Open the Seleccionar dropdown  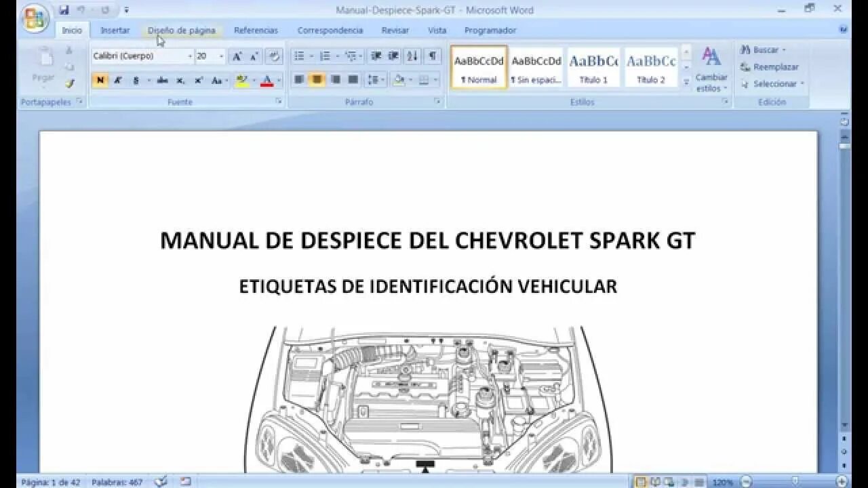772,84
